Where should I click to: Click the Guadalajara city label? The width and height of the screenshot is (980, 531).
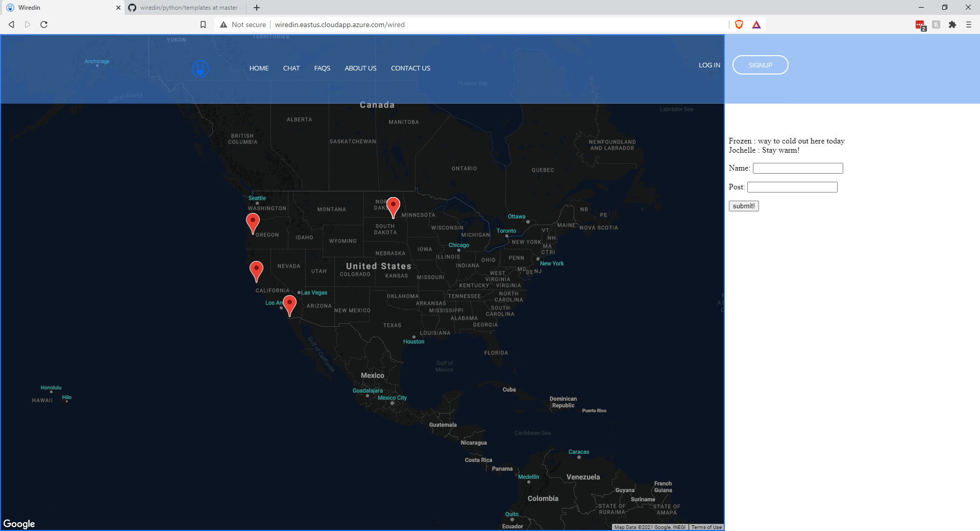point(367,391)
